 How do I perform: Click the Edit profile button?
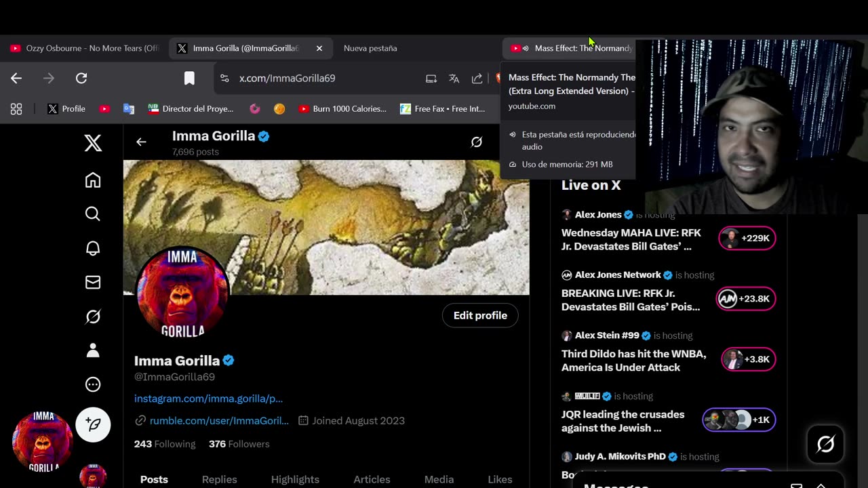(x=480, y=315)
